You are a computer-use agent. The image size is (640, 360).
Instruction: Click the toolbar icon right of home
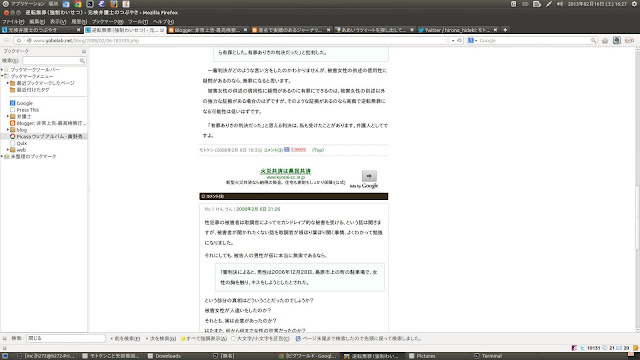(617, 40)
